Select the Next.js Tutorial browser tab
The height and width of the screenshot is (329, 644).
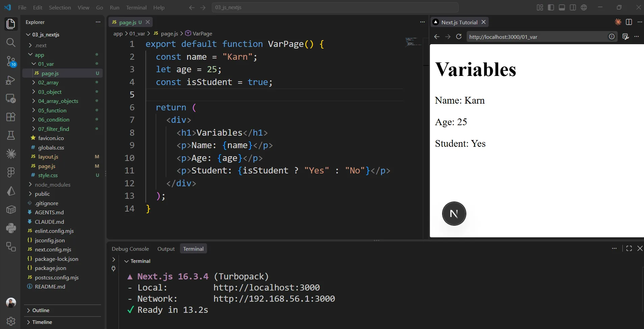click(x=459, y=22)
